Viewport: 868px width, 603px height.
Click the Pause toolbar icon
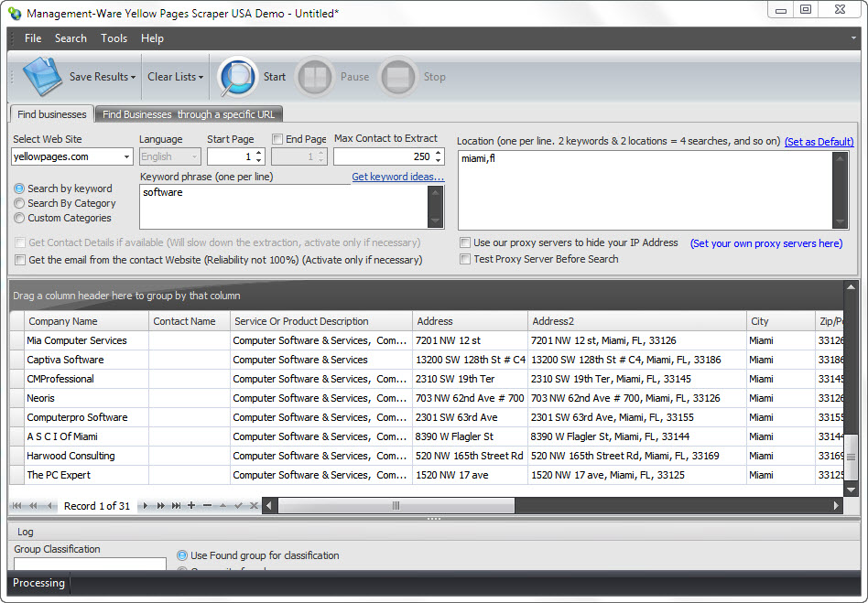pyautogui.click(x=315, y=77)
